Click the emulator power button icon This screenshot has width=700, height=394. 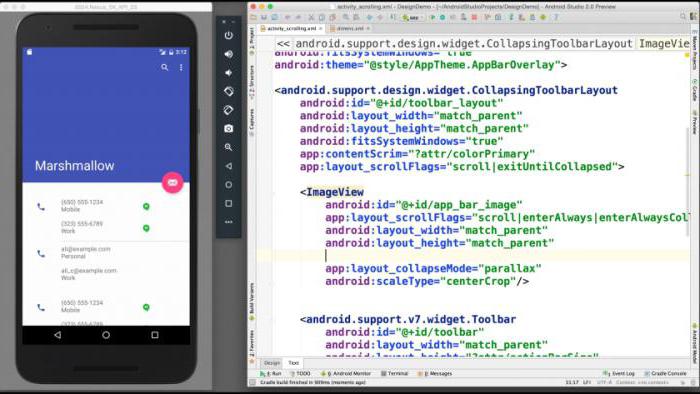(x=229, y=35)
